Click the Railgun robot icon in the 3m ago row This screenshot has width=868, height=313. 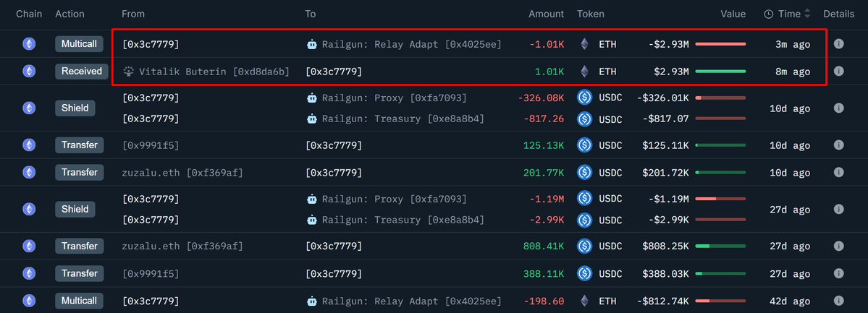coord(312,43)
